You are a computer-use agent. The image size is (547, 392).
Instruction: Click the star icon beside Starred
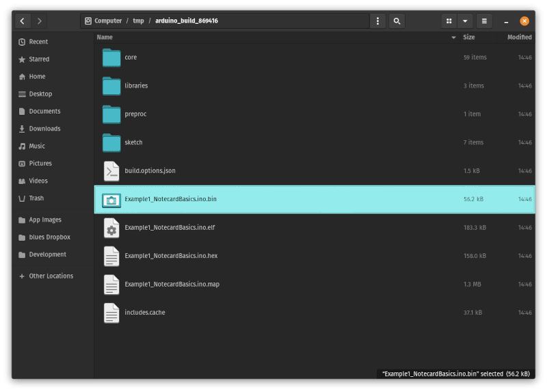tap(22, 60)
